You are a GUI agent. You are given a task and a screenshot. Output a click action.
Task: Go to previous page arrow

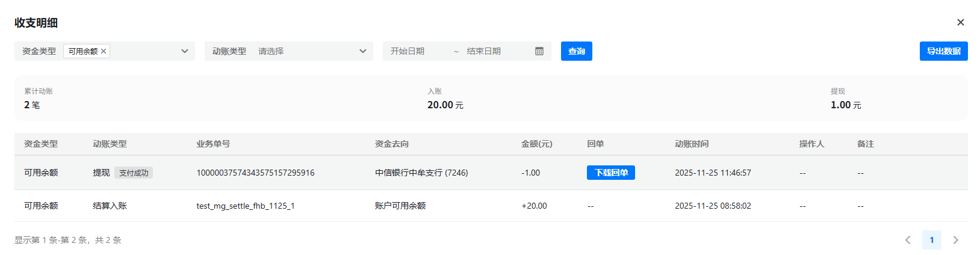pos(908,240)
